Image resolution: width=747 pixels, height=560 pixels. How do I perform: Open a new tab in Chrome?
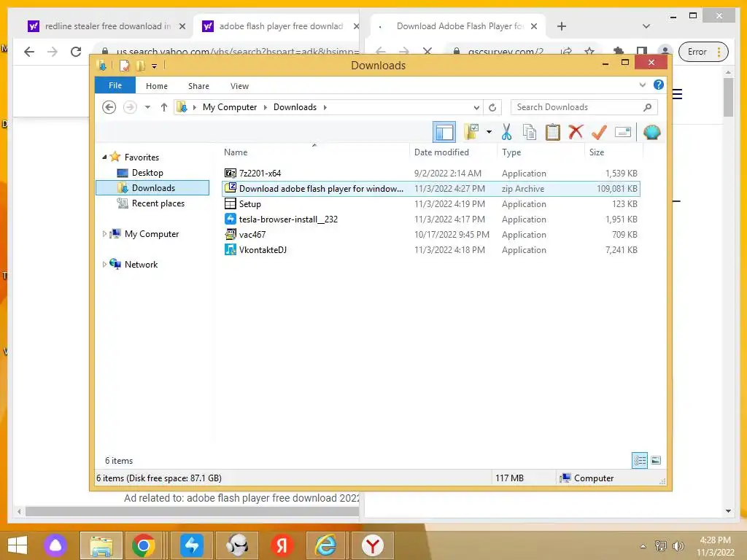(562, 26)
